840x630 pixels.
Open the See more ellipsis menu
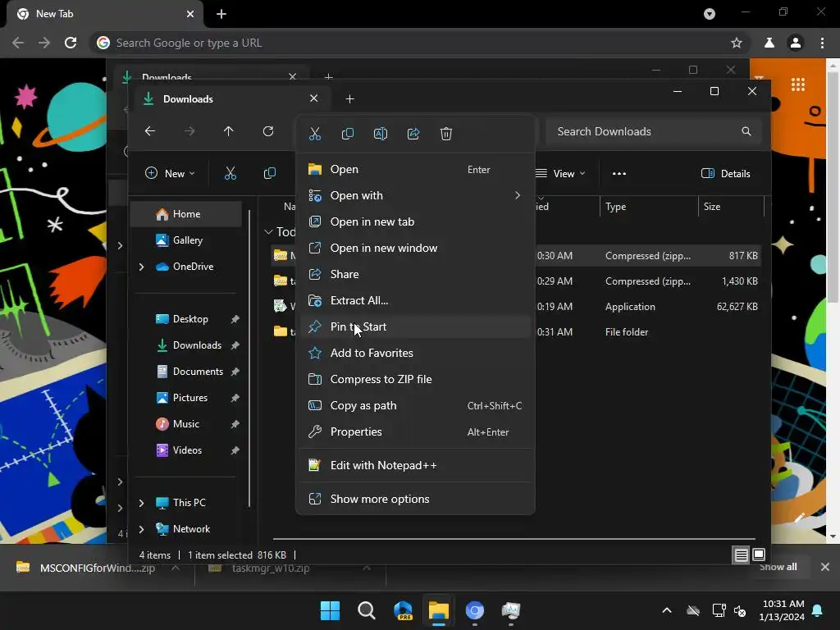(619, 174)
